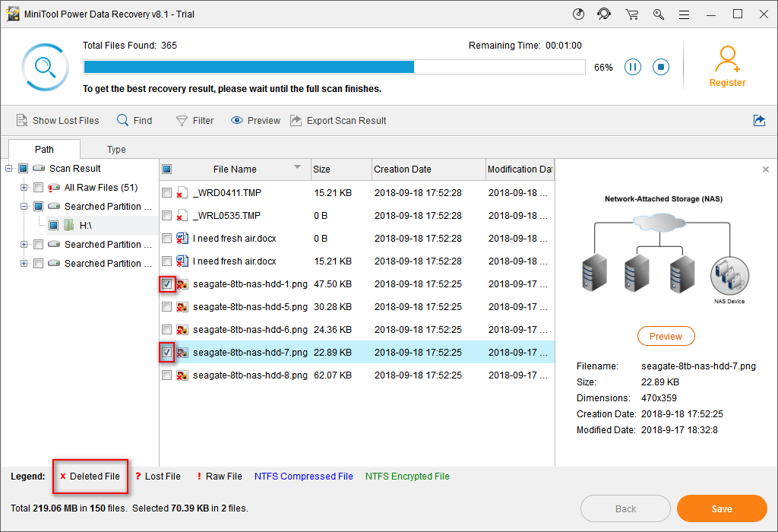Sort by the Creation Date column header
Image resolution: width=778 pixels, height=532 pixels.
pos(429,169)
